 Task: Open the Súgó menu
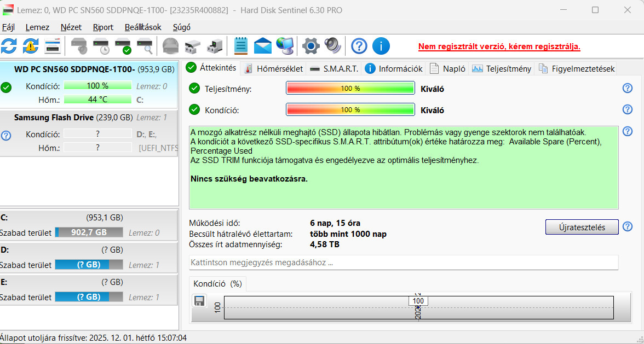[x=182, y=27]
